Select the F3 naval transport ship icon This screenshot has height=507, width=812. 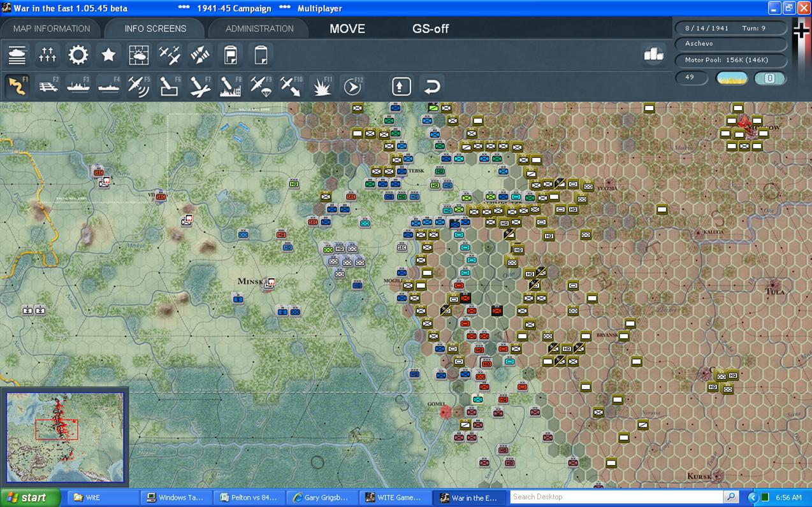click(x=78, y=86)
